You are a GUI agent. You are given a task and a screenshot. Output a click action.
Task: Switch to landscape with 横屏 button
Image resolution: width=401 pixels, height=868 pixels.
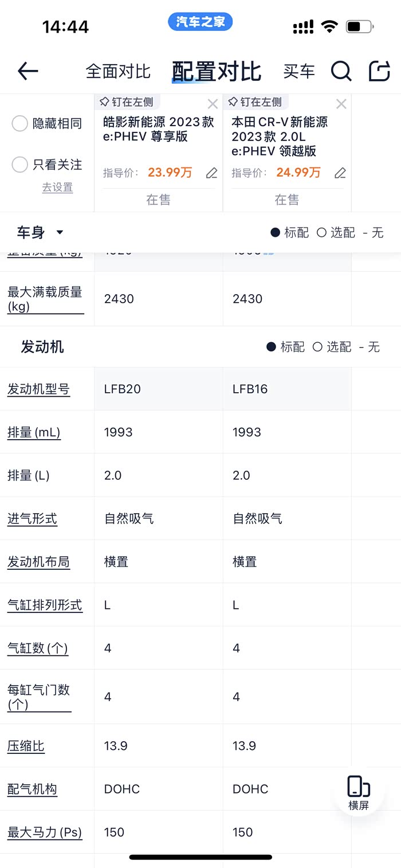coord(359,793)
